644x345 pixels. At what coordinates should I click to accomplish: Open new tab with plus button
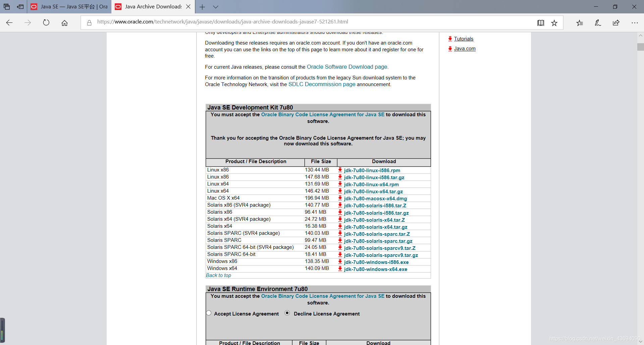point(202,7)
